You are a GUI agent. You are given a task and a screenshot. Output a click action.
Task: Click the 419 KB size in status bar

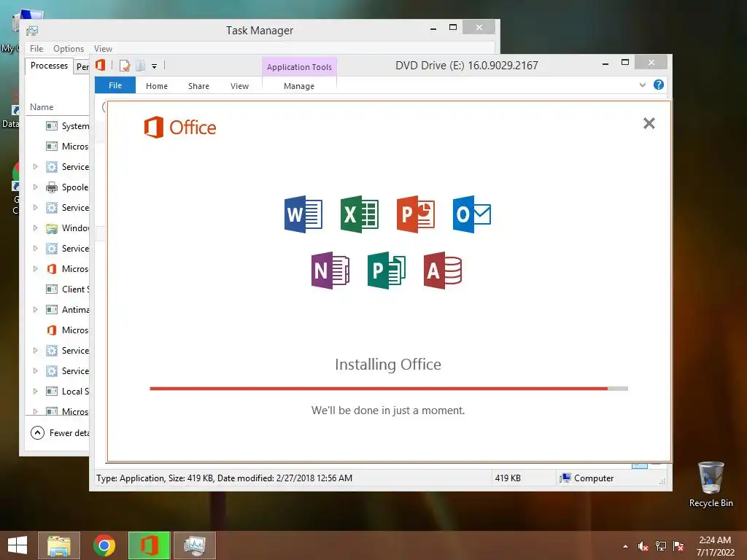tap(508, 478)
